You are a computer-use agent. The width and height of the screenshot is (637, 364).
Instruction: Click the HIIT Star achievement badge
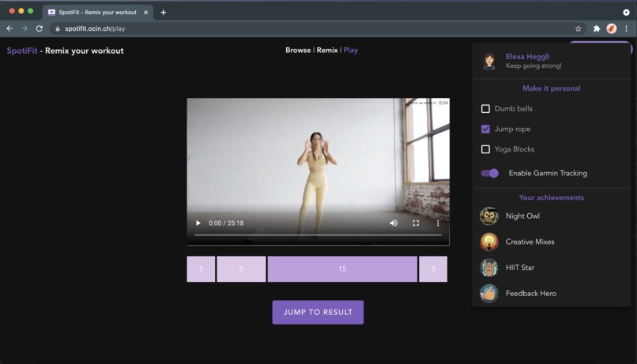point(489,268)
